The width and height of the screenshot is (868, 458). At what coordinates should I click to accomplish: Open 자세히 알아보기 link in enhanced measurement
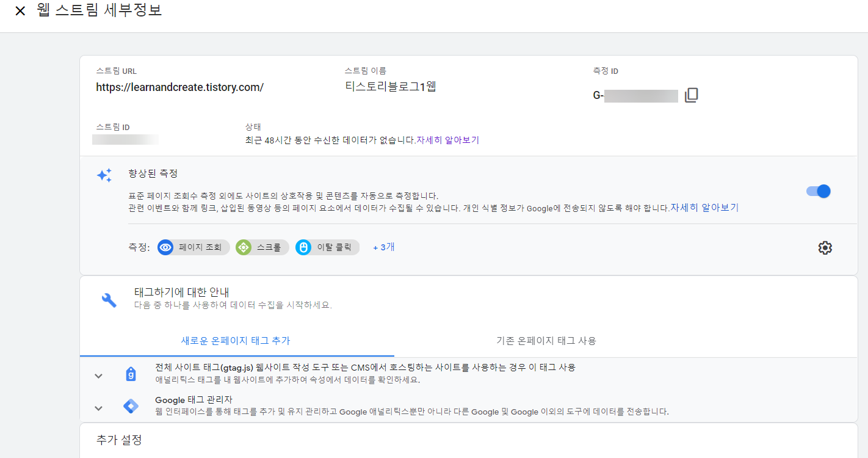point(704,208)
